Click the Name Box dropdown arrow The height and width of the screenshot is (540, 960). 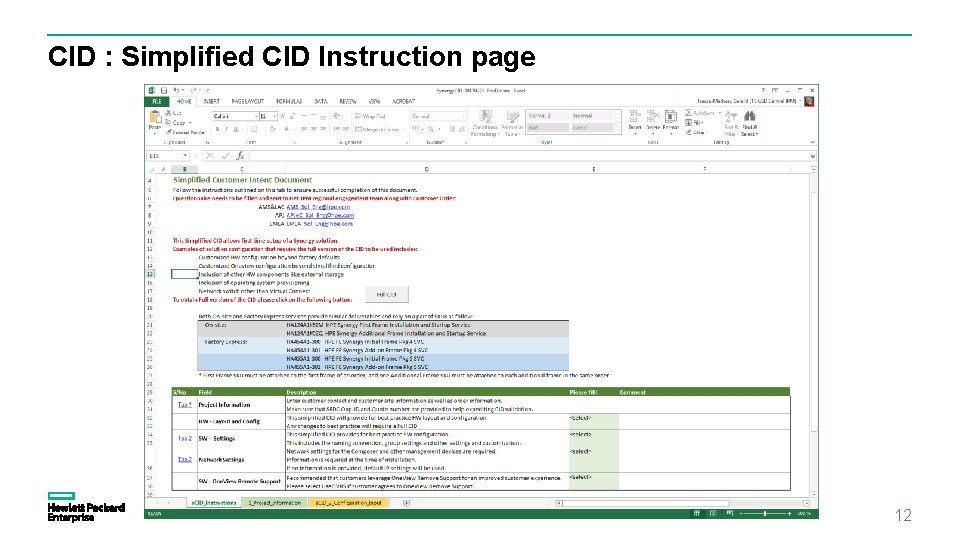tap(185, 156)
